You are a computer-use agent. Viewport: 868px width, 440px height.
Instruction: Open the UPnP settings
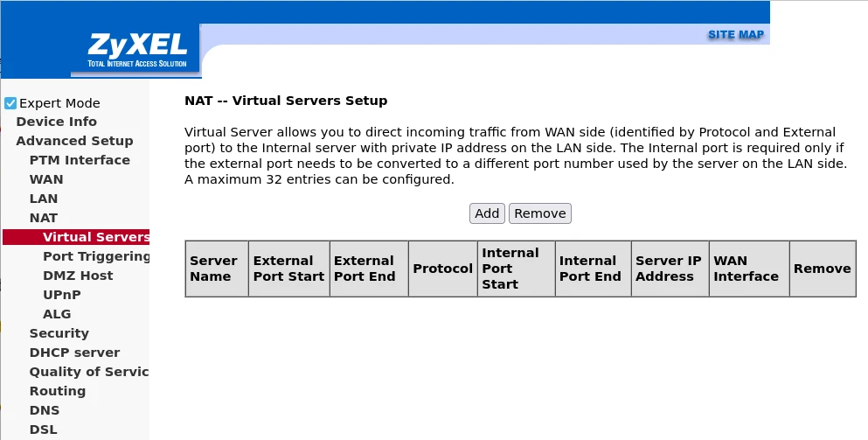coord(62,295)
